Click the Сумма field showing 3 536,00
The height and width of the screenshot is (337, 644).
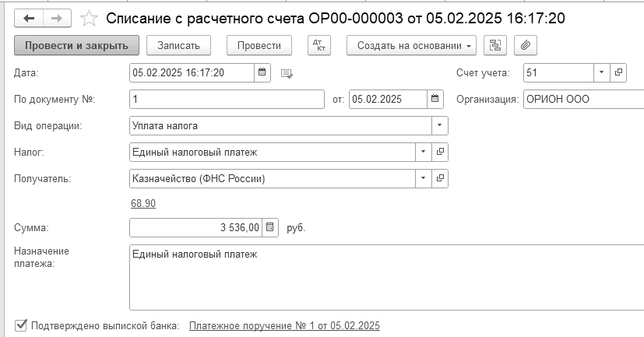[196, 227]
